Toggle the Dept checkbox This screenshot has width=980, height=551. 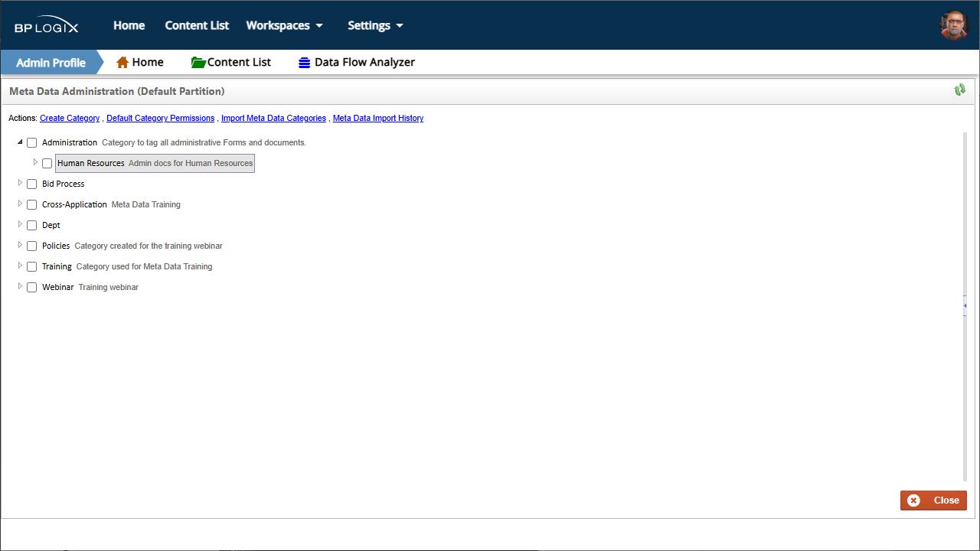pos(32,226)
